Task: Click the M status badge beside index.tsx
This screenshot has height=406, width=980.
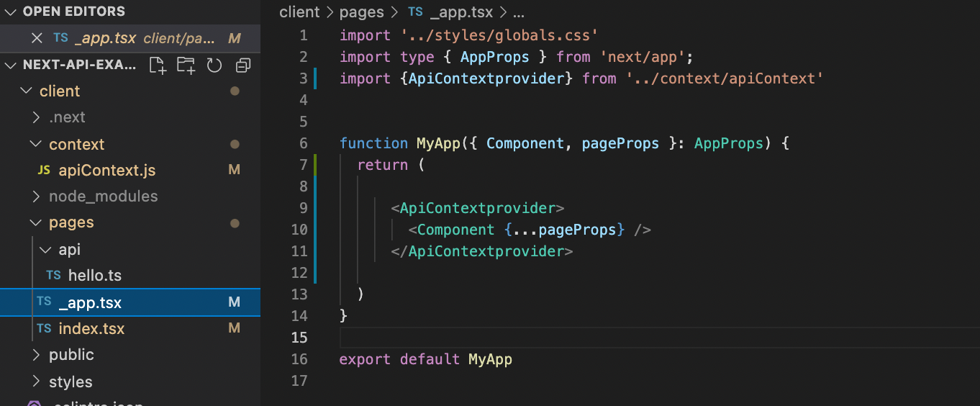Action: 234,328
